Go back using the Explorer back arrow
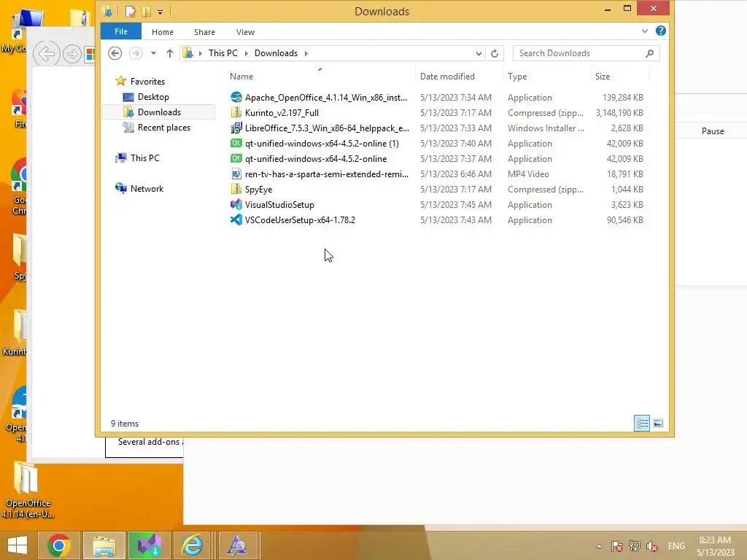Viewport: 747px width, 560px height. pos(115,52)
